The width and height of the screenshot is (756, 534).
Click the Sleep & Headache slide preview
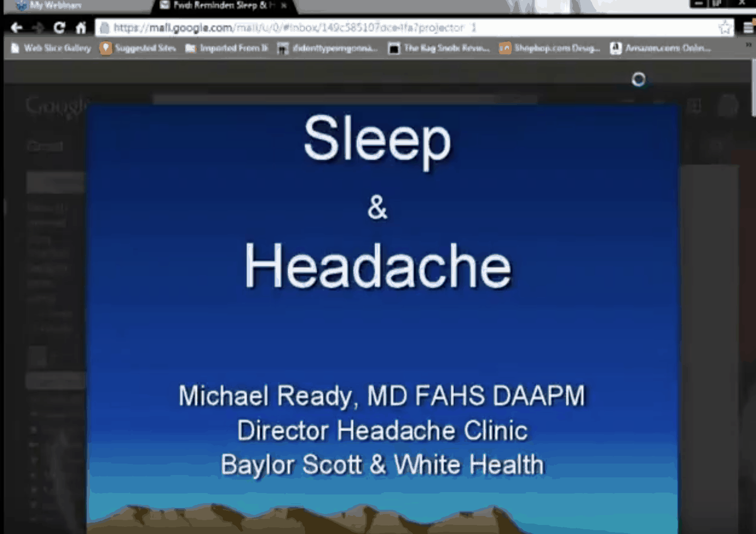point(382,319)
